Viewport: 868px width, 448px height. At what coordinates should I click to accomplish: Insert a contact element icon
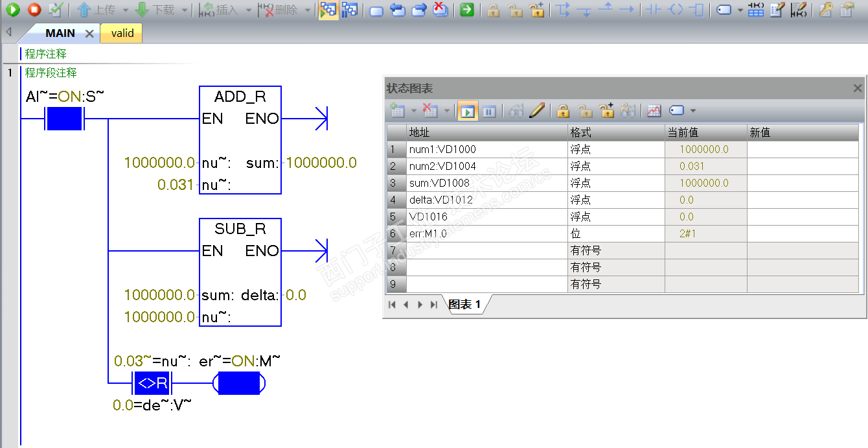coord(654,10)
